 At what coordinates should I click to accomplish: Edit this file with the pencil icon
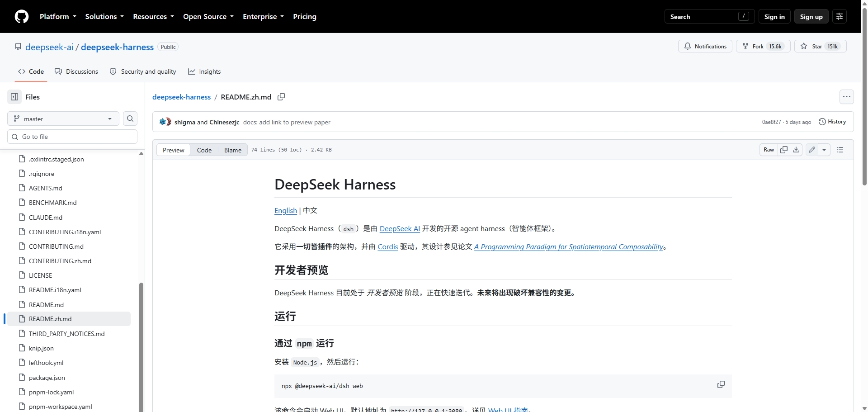coord(812,150)
